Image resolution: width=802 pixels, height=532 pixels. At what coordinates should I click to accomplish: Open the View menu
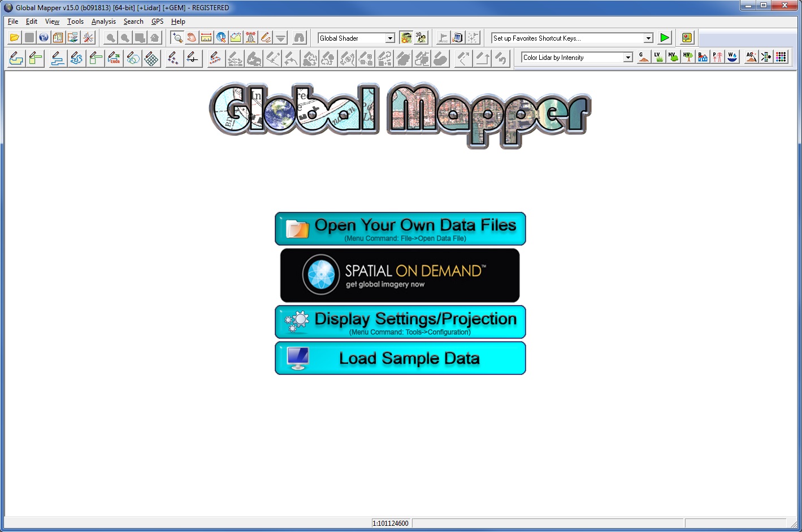point(52,21)
